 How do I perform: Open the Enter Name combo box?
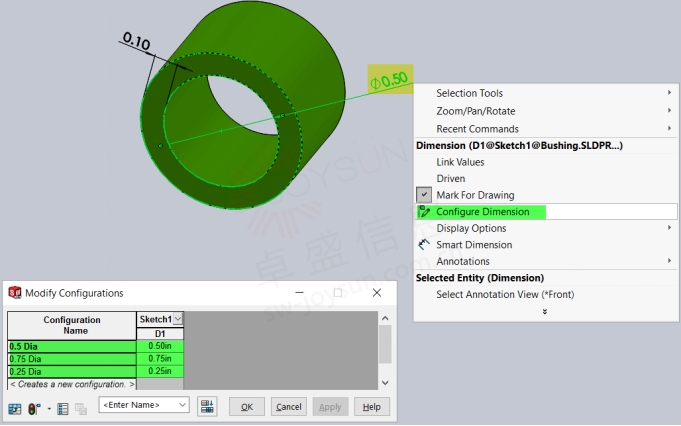[143, 406]
